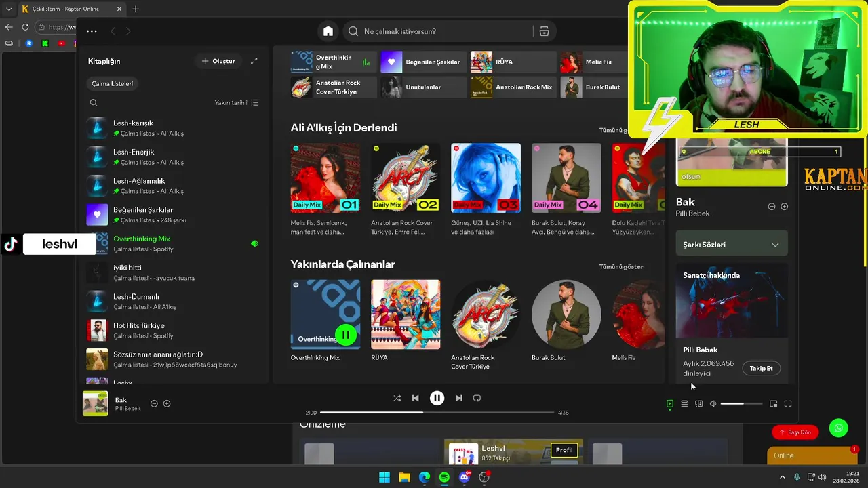Open Lesh-Enerjik playlist

click(x=174, y=157)
